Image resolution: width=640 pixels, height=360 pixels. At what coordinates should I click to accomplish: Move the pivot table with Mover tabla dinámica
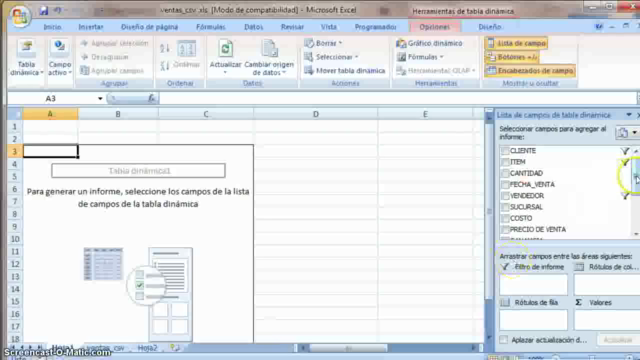coord(345,71)
